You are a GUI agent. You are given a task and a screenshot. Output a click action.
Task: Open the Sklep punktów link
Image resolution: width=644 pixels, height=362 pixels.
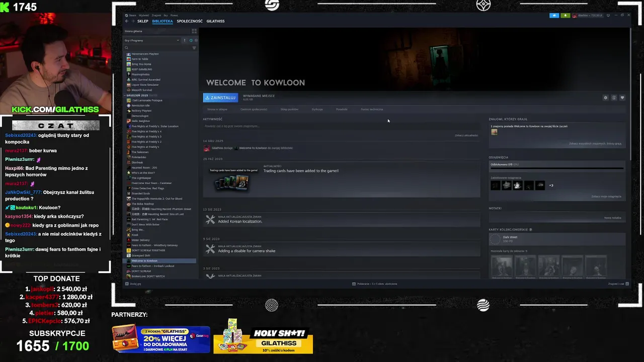click(x=289, y=109)
